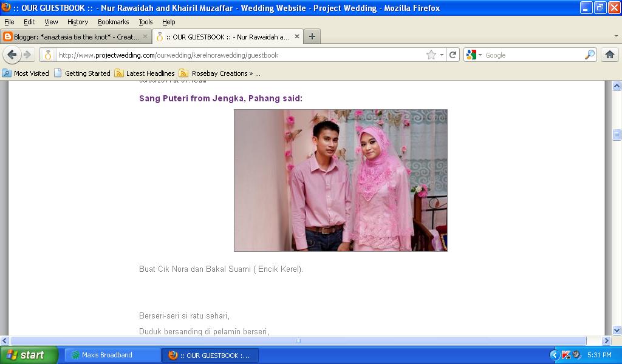The image size is (622, 364).
Task: Click the forward navigation arrow
Action: (27, 55)
